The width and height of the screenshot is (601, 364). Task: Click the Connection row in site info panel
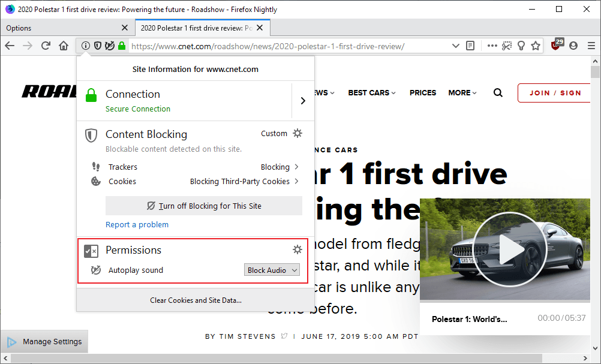196,101
